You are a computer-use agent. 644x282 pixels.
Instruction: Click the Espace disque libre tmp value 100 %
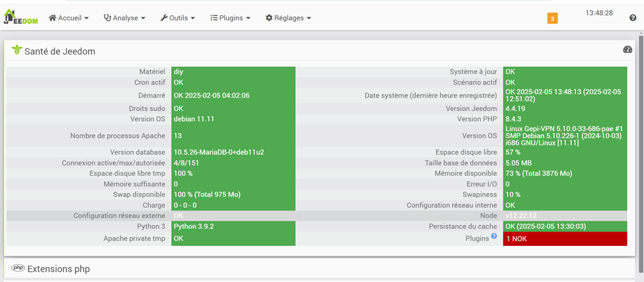coord(183,174)
